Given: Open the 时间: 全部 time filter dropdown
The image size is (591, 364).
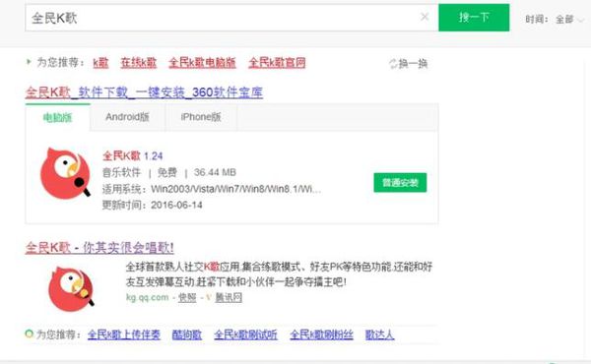Looking at the screenshot, I should 555,20.
